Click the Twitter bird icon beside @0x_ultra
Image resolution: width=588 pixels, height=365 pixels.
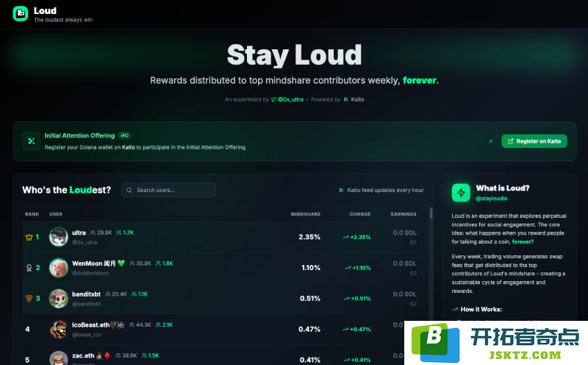pos(273,99)
